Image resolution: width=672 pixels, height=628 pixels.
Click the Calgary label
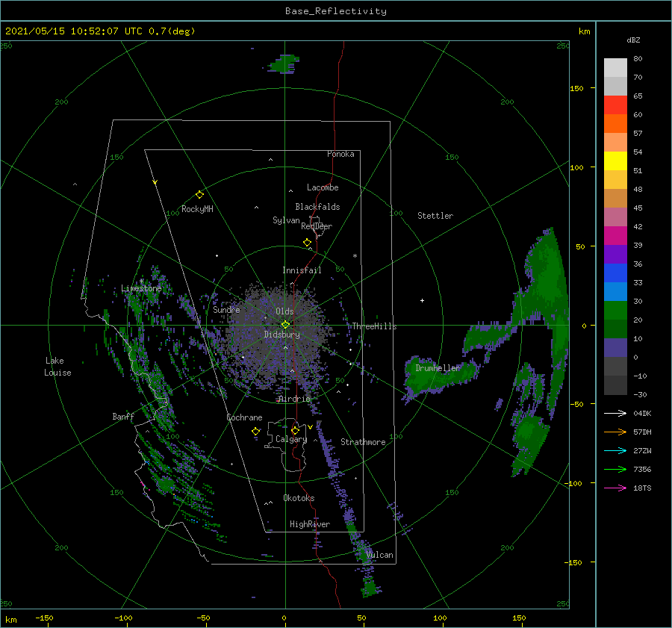tap(291, 439)
